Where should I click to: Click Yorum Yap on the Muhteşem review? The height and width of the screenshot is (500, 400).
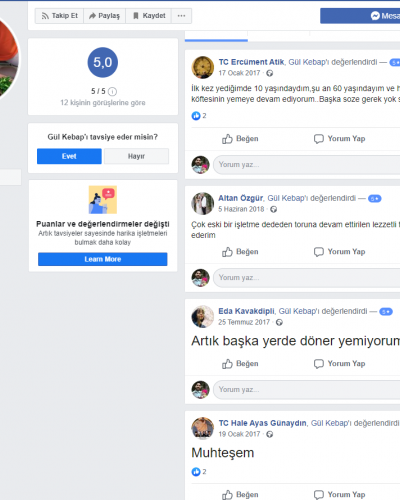(x=340, y=495)
